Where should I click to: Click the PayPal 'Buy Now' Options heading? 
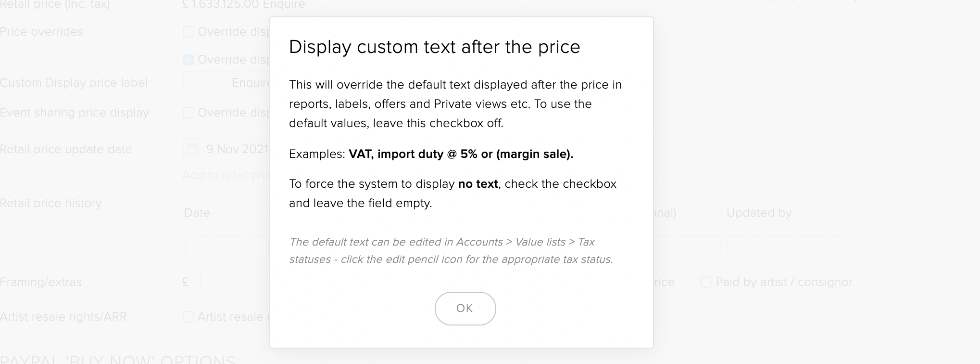[118, 359]
